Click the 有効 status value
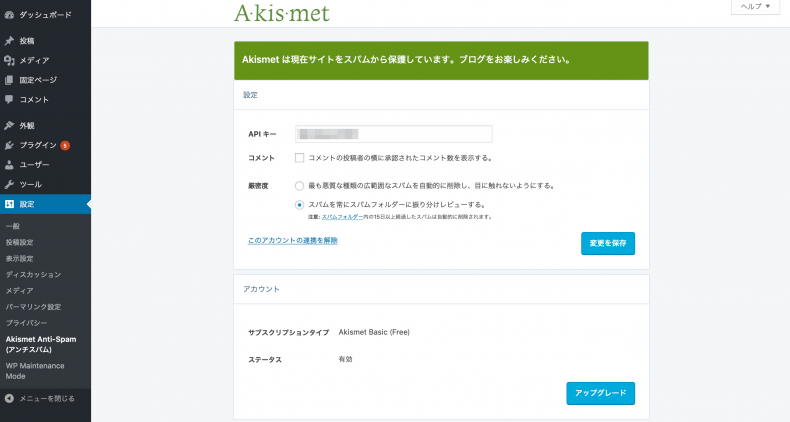Viewport: 790px width, 422px height. point(345,360)
